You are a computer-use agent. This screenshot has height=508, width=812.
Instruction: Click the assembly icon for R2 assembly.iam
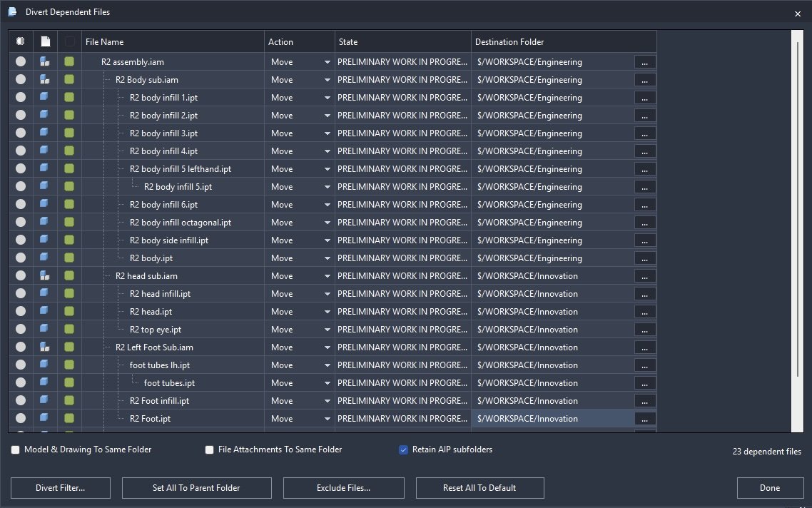click(44, 61)
